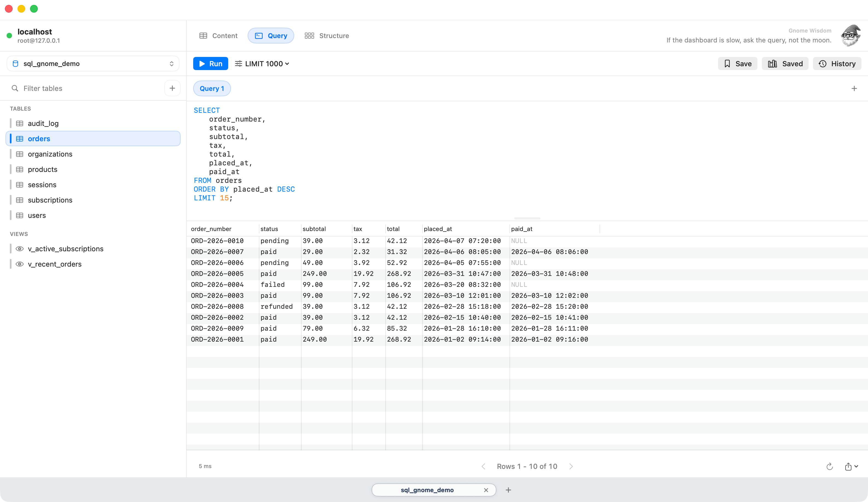Switch to the Query tab
The height and width of the screenshot is (502, 868).
tap(271, 36)
